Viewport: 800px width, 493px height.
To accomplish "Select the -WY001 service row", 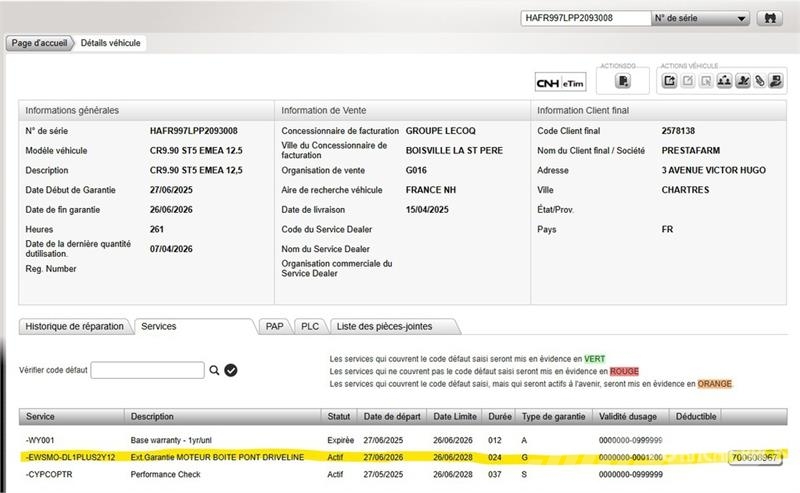I will tap(403, 440).
